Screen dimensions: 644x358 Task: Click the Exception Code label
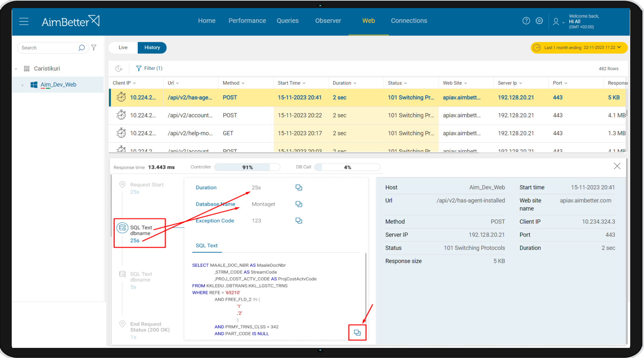click(x=215, y=221)
